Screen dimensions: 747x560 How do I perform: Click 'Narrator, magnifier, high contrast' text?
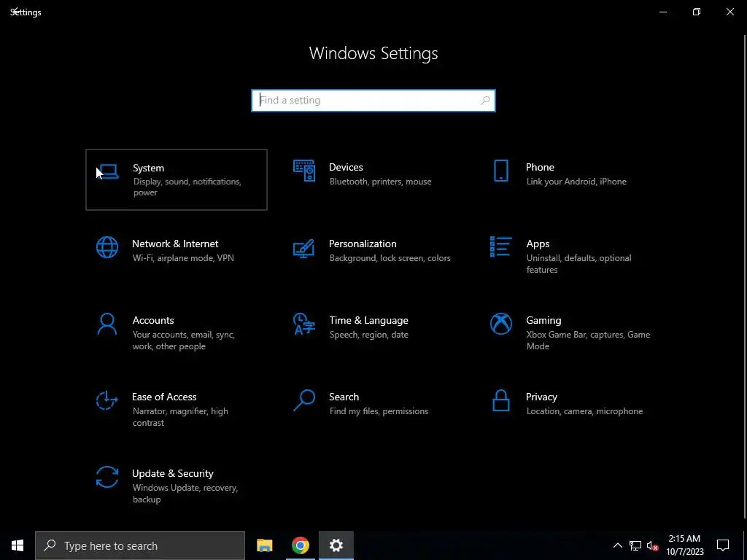pos(180,417)
